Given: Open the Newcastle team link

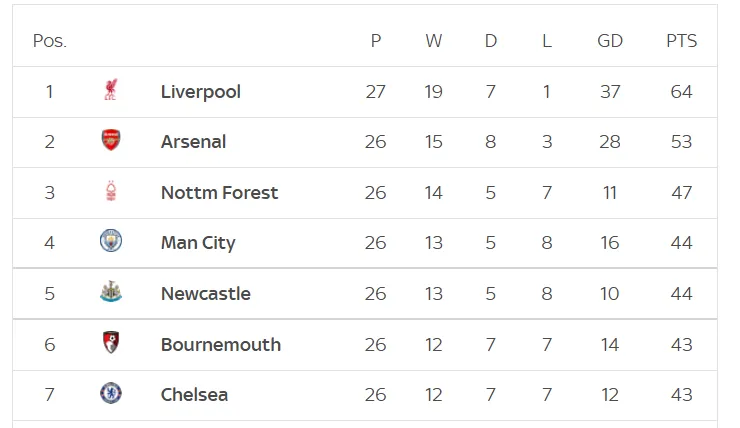Looking at the screenshot, I should click(x=206, y=294).
